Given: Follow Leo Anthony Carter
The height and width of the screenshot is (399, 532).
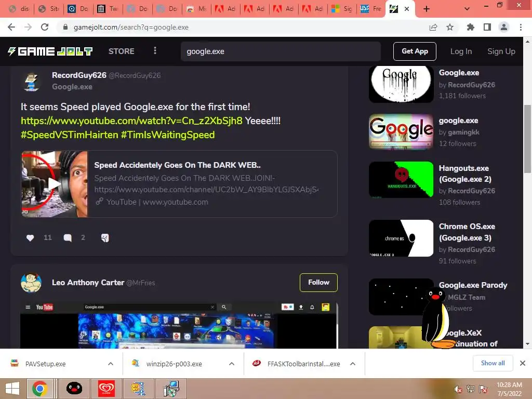Looking at the screenshot, I should pos(318,282).
